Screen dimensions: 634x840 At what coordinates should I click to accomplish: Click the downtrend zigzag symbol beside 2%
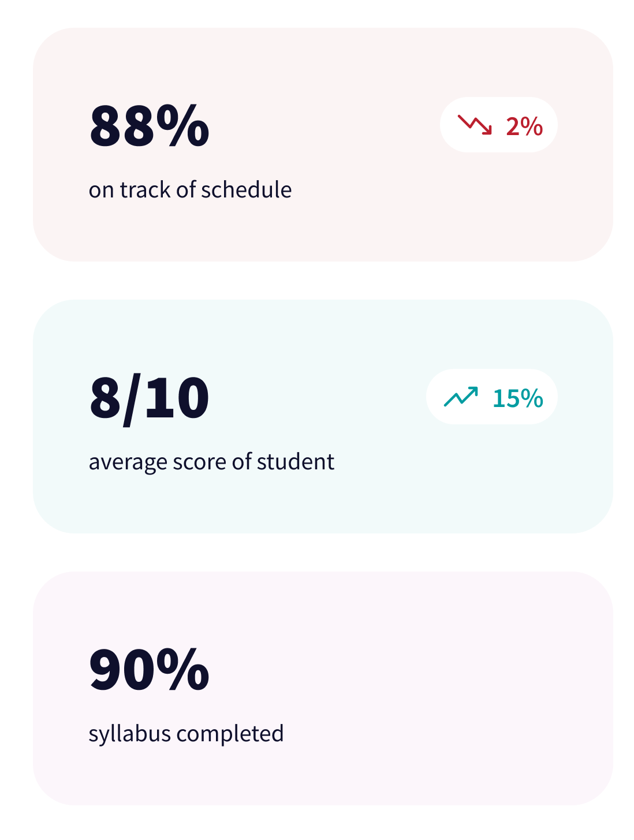coord(475,124)
